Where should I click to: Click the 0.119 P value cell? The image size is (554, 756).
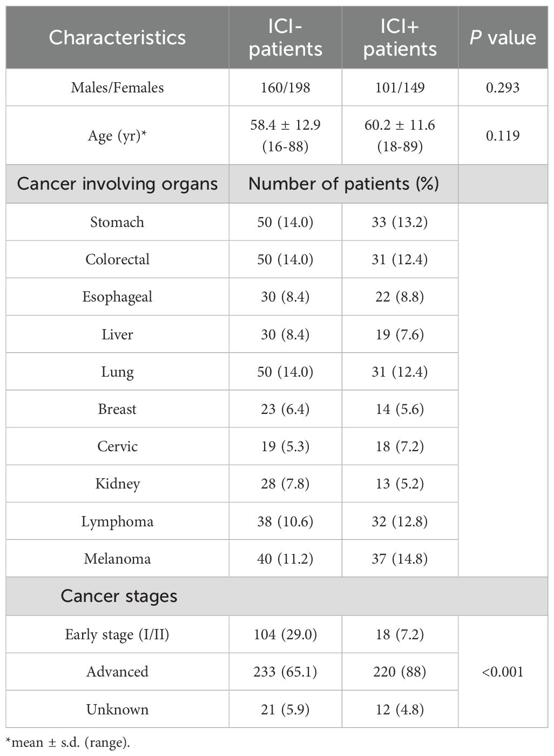point(503,136)
